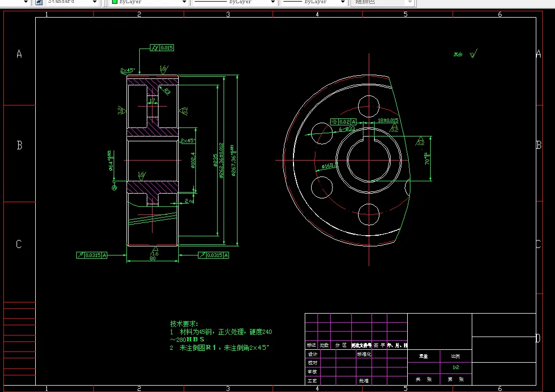The height and width of the screenshot is (392, 555).
Task: Select the runout frame 0.0315 A left of section
Action: 92,255
